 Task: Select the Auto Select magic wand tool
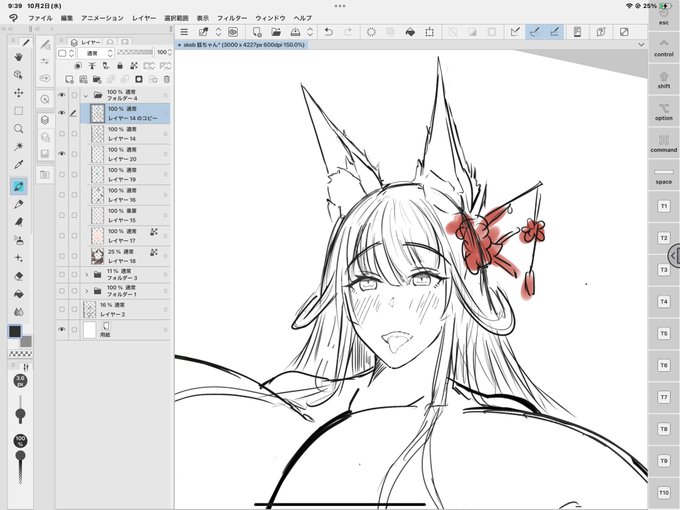(19, 147)
